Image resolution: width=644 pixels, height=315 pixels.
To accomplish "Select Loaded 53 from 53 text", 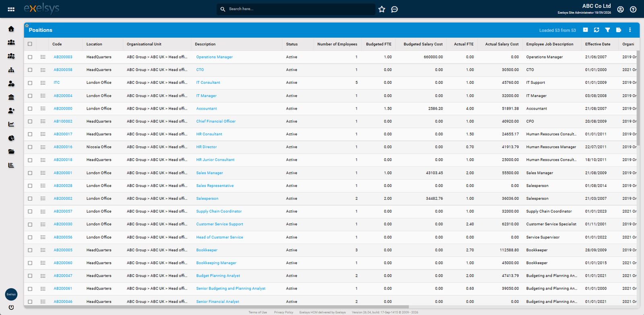I will click(x=557, y=30).
